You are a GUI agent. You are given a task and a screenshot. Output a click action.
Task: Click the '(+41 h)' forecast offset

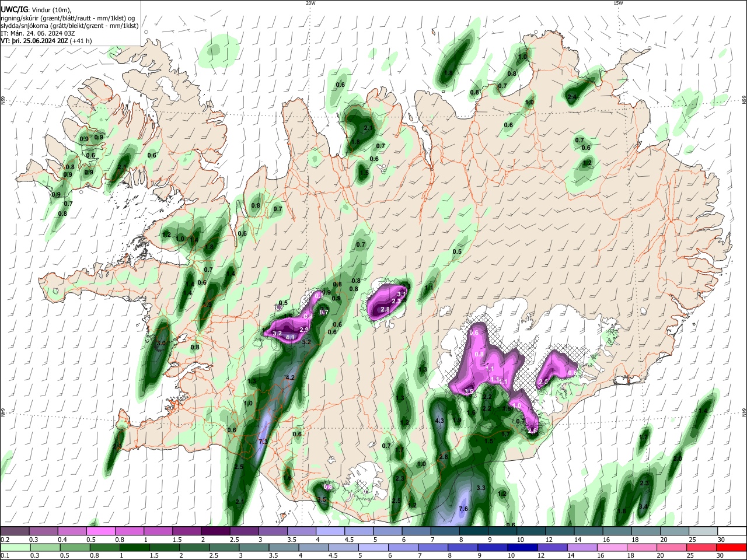(x=81, y=41)
